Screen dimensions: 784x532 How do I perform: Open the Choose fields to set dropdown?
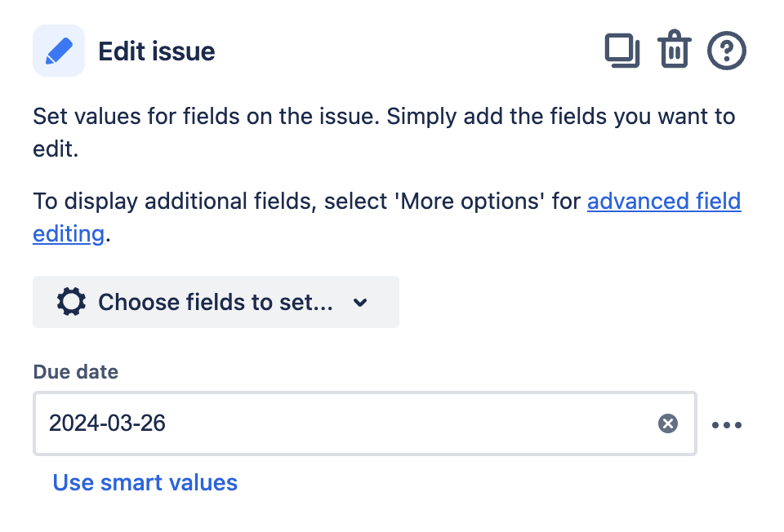pyautogui.click(x=216, y=302)
